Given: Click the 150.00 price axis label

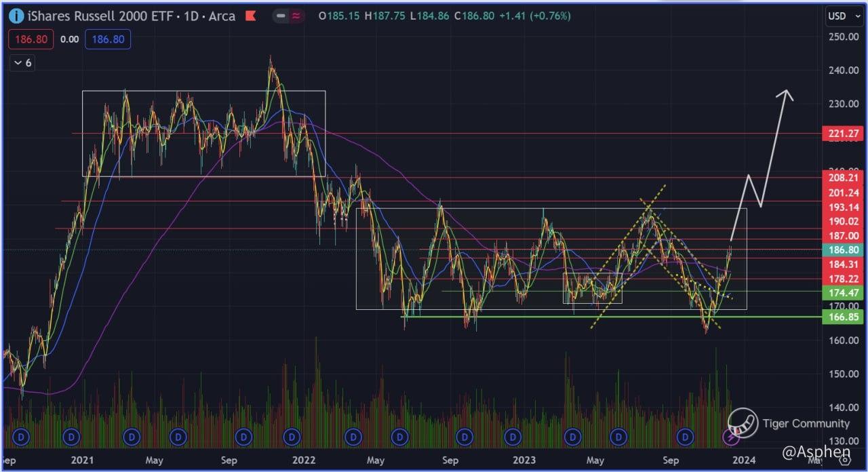Looking at the screenshot, I should (844, 374).
